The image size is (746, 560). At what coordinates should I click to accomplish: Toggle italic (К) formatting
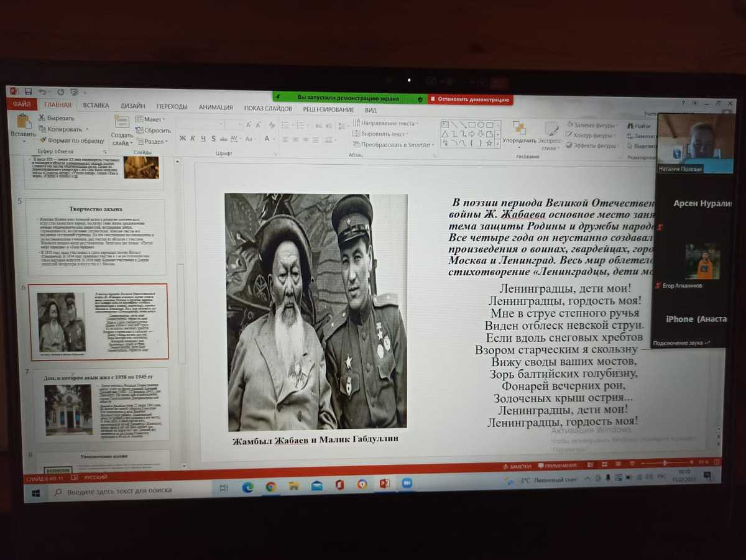[x=193, y=139]
